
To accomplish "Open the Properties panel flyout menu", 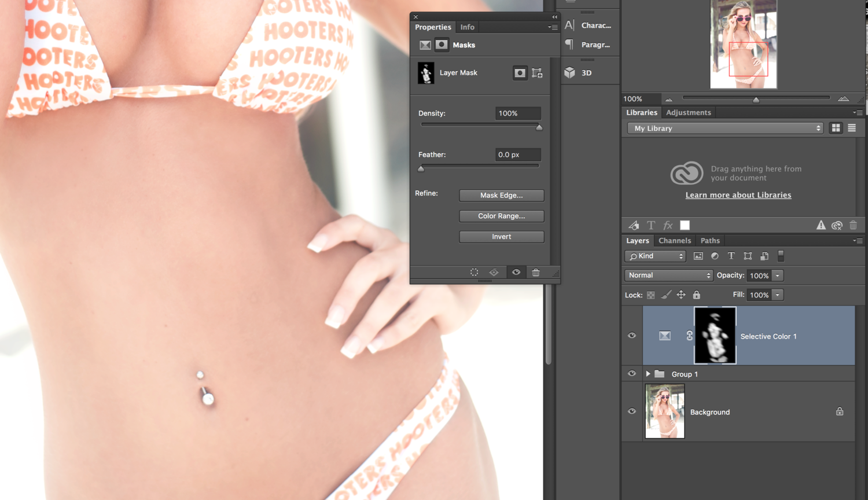I will (553, 27).
